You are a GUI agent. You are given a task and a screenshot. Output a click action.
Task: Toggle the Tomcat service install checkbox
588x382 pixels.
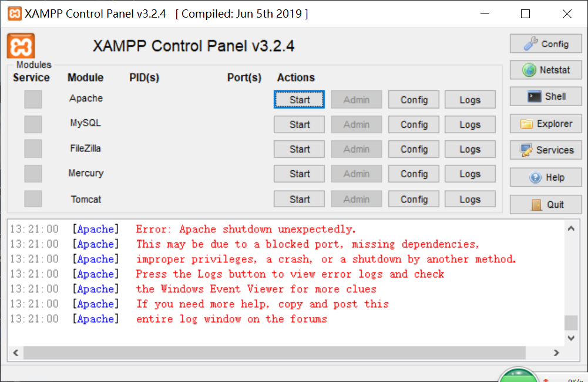(x=33, y=198)
